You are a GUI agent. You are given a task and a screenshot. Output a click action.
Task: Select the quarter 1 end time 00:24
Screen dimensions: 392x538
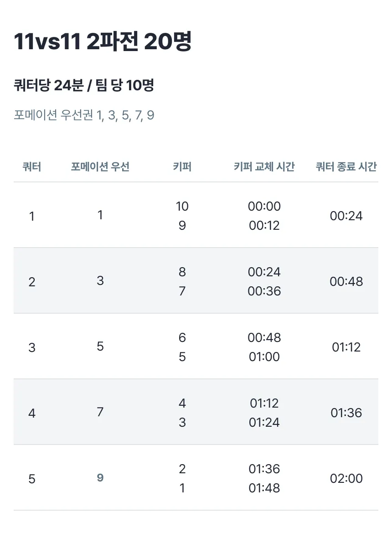pyautogui.click(x=346, y=216)
